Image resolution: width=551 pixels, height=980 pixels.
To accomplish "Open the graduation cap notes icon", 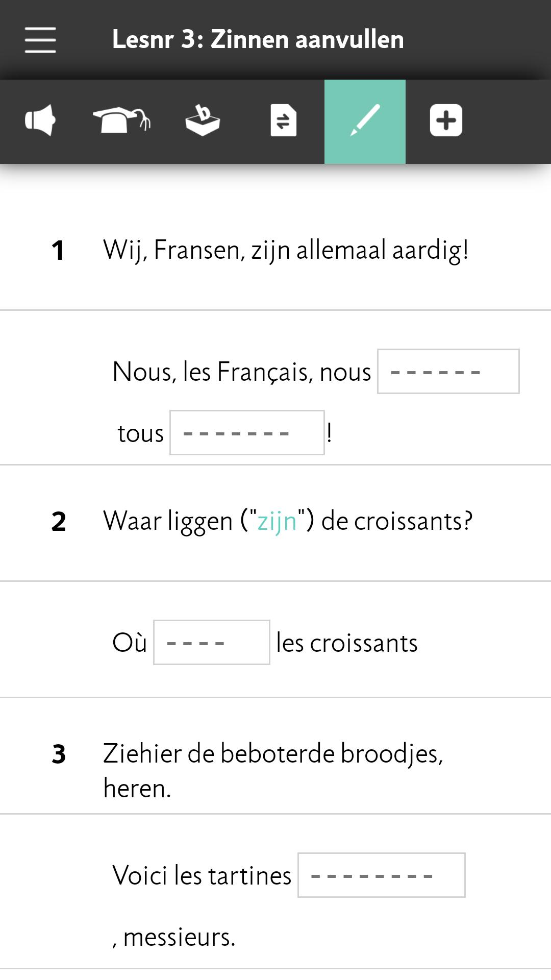I will click(x=121, y=121).
